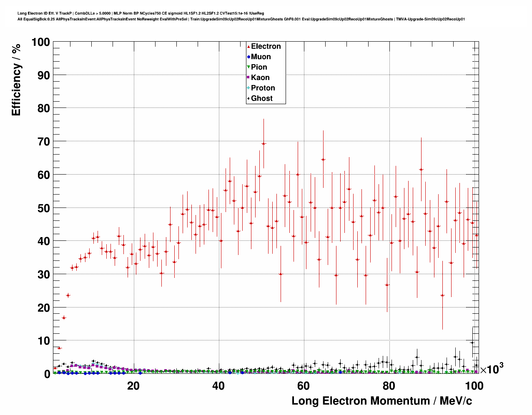Select the "Ghost" legend label
This screenshot has height=415, width=532.
[262, 98]
